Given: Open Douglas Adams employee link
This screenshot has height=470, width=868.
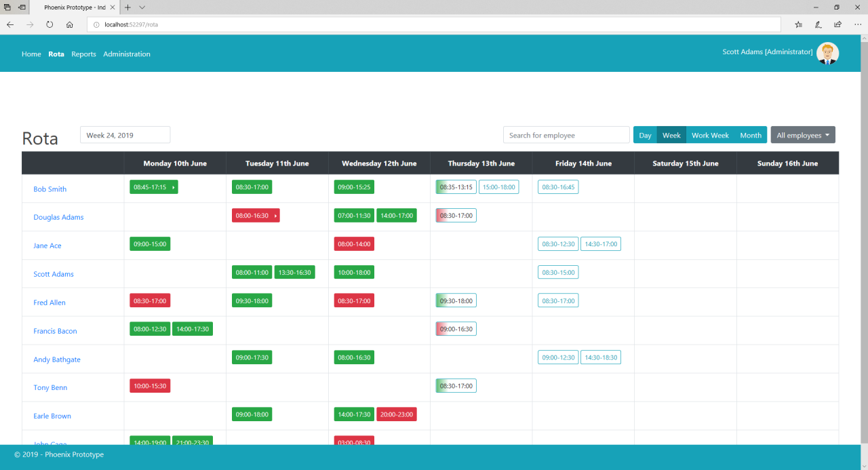Looking at the screenshot, I should point(58,218).
